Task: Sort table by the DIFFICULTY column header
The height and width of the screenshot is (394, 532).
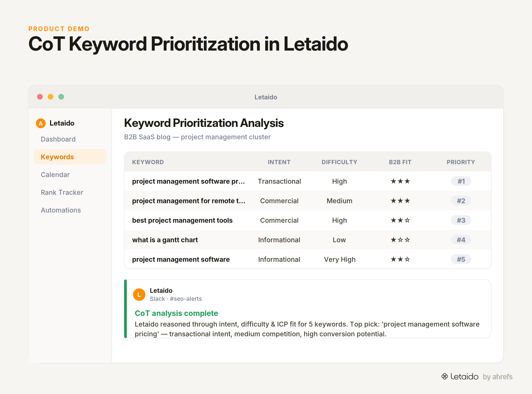Action: pyautogui.click(x=339, y=162)
